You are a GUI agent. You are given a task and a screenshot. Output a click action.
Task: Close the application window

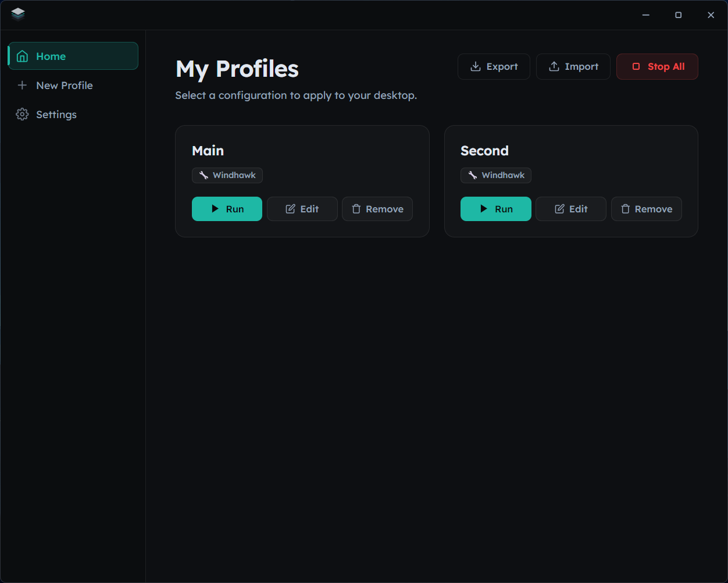coord(711,15)
